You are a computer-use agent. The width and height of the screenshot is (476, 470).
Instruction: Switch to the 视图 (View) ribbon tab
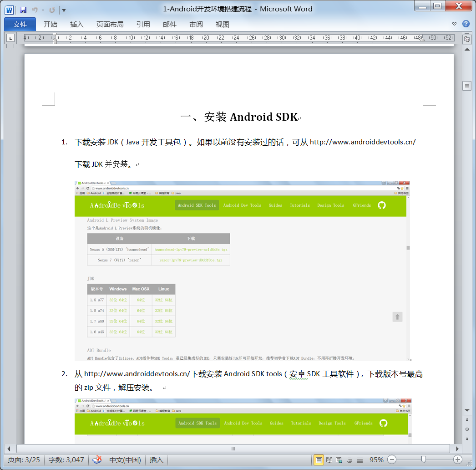tap(223, 24)
